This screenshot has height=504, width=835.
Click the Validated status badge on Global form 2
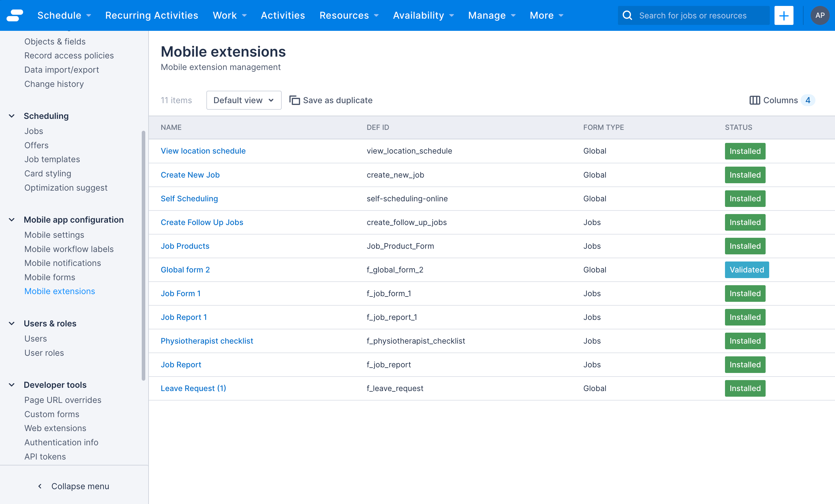[747, 269]
